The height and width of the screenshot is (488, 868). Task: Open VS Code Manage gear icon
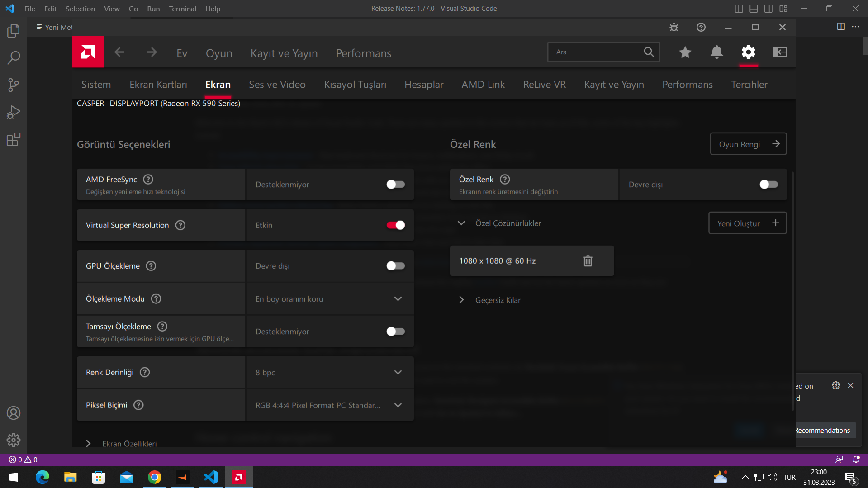click(14, 440)
